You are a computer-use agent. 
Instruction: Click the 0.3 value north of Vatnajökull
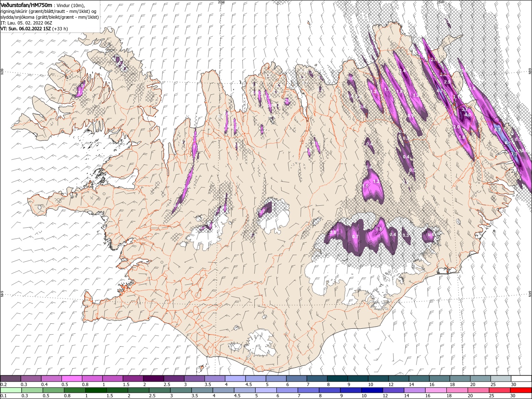tap(406, 235)
